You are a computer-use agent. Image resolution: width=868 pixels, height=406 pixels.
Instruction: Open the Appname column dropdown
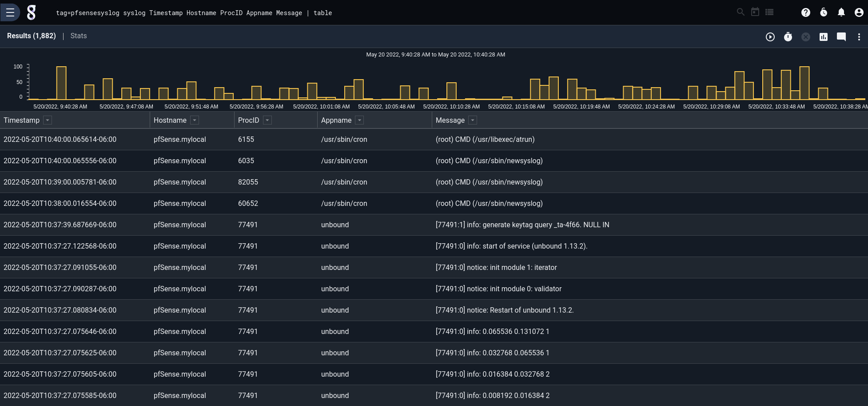(x=360, y=120)
